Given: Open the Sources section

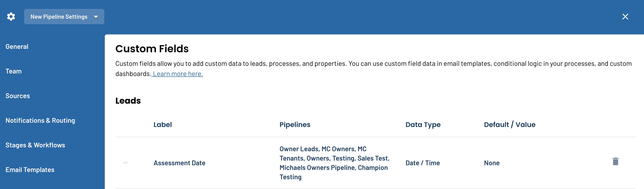Looking at the screenshot, I should pos(18,96).
